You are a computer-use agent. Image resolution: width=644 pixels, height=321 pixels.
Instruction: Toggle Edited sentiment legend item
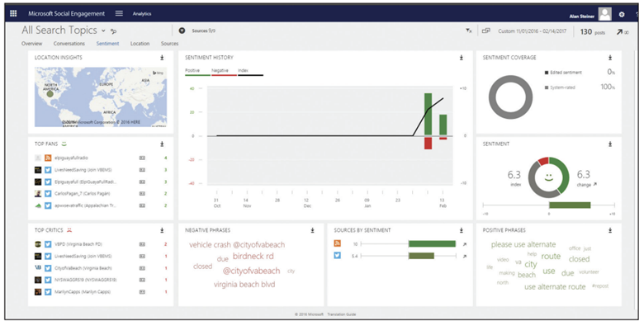click(x=563, y=73)
